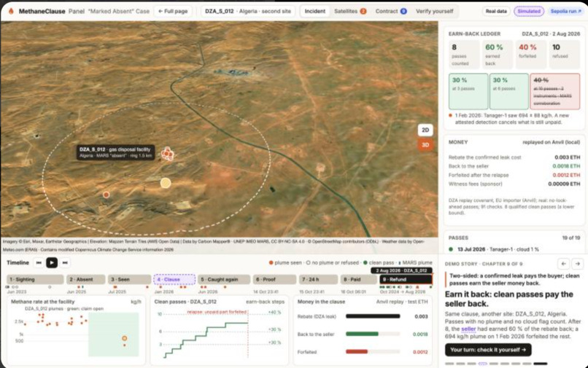Jump to timeline step 8 Paid
588x368 pixels.
coord(359,280)
